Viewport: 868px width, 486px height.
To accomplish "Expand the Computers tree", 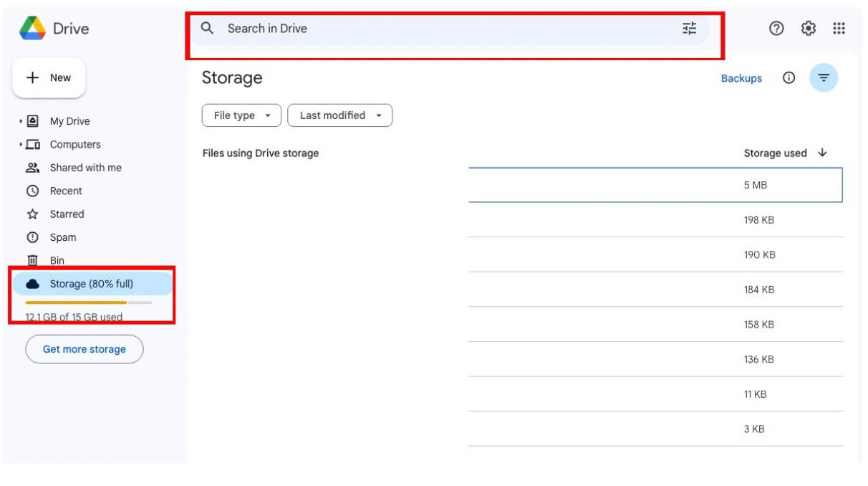I will point(21,145).
